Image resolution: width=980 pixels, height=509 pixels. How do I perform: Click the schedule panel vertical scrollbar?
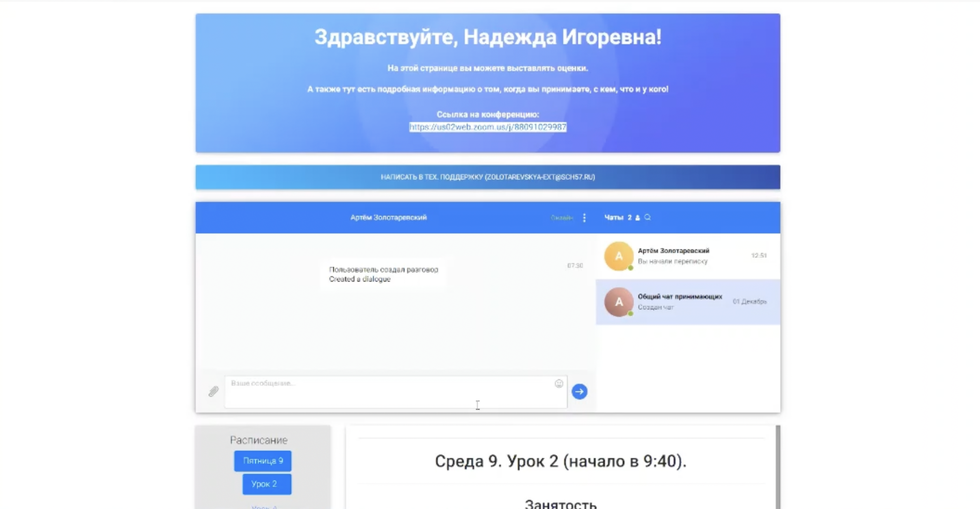click(x=778, y=467)
